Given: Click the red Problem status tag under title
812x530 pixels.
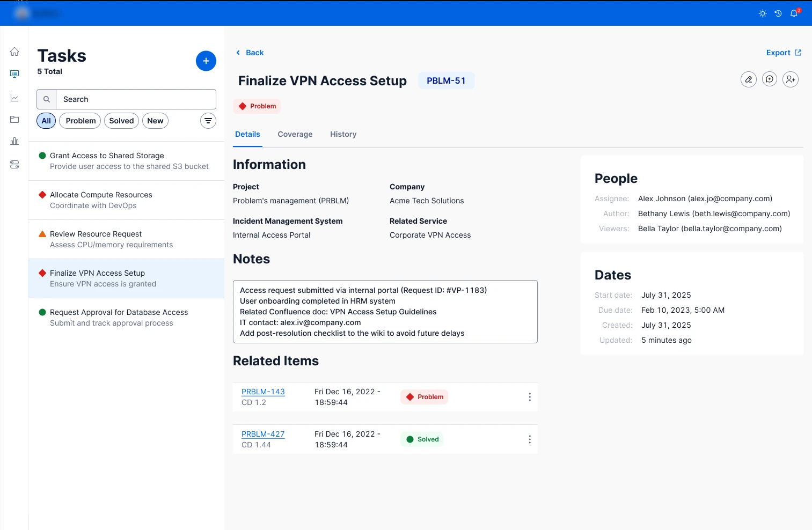Looking at the screenshot, I should click(x=257, y=106).
